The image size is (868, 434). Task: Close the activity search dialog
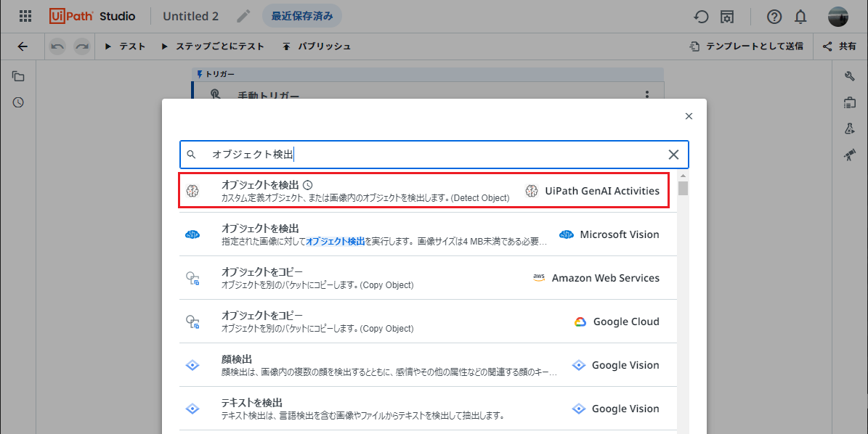click(689, 116)
